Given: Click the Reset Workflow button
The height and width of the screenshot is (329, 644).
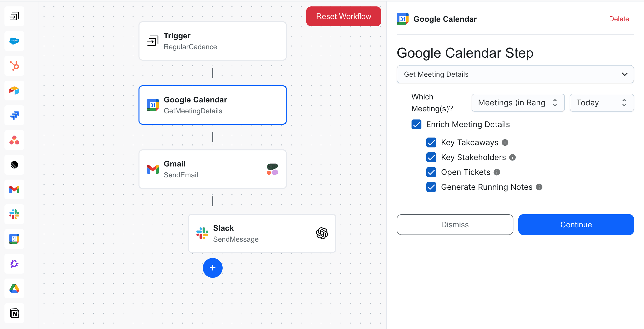Looking at the screenshot, I should pos(344,16).
